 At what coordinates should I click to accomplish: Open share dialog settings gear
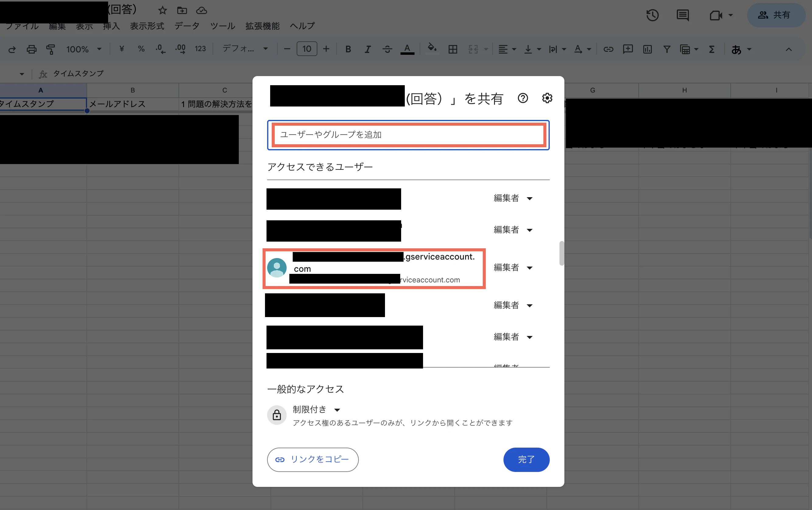point(547,98)
